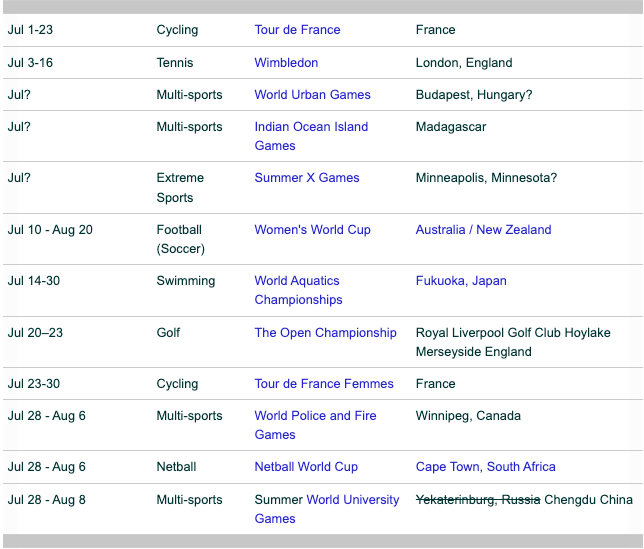Click the 'Golf' sport cell
This screenshot has width=644, height=549.
(168, 333)
